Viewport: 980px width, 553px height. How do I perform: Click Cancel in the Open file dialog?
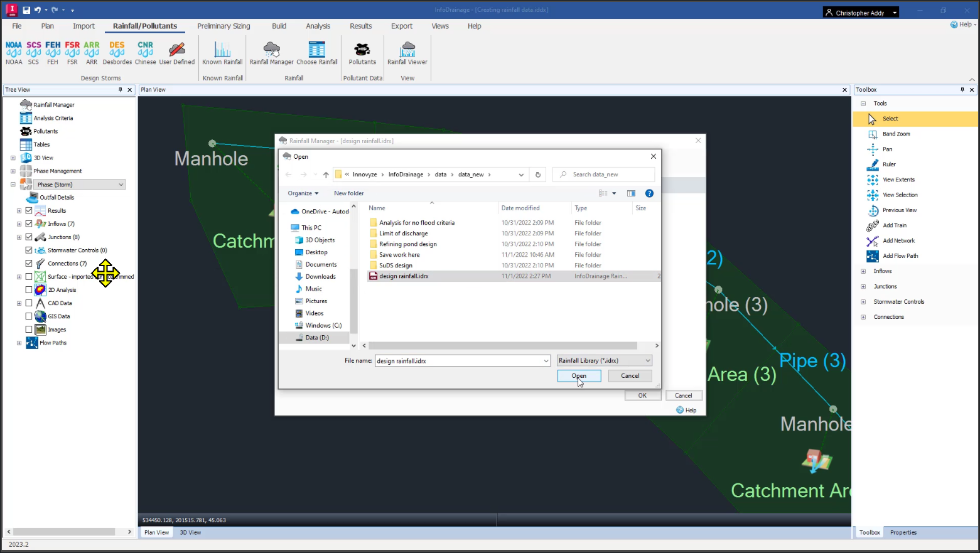pyautogui.click(x=630, y=376)
